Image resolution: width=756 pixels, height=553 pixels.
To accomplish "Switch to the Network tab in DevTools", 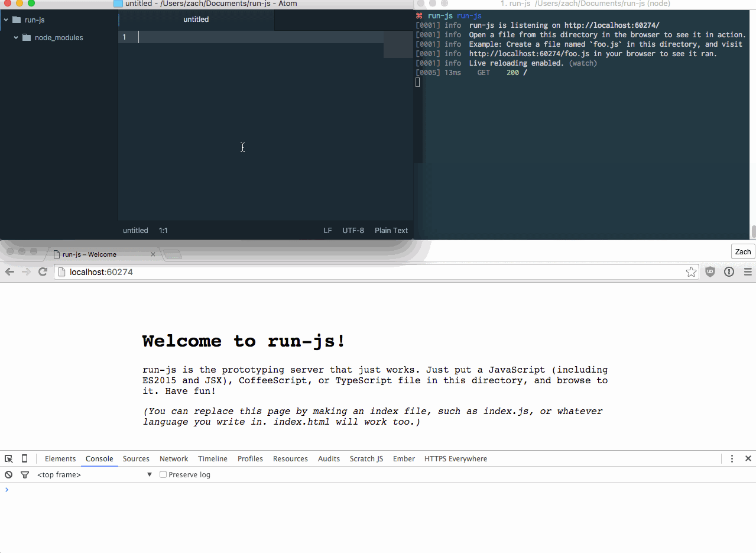I will (x=173, y=458).
